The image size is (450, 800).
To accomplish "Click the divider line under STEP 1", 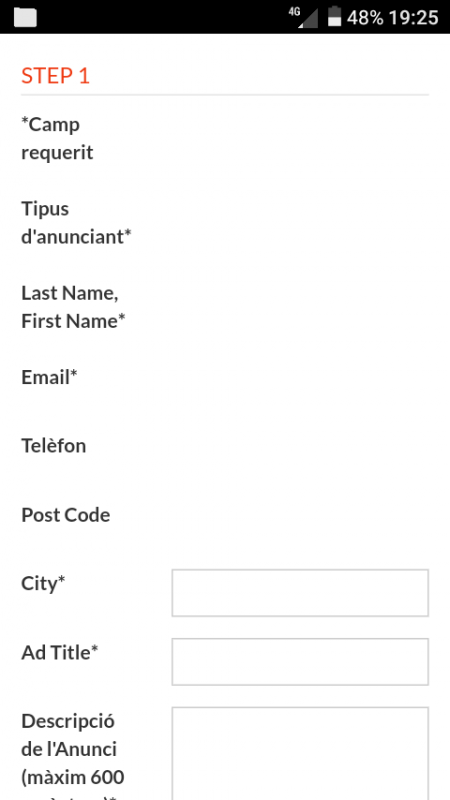I will tap(225, 95).
